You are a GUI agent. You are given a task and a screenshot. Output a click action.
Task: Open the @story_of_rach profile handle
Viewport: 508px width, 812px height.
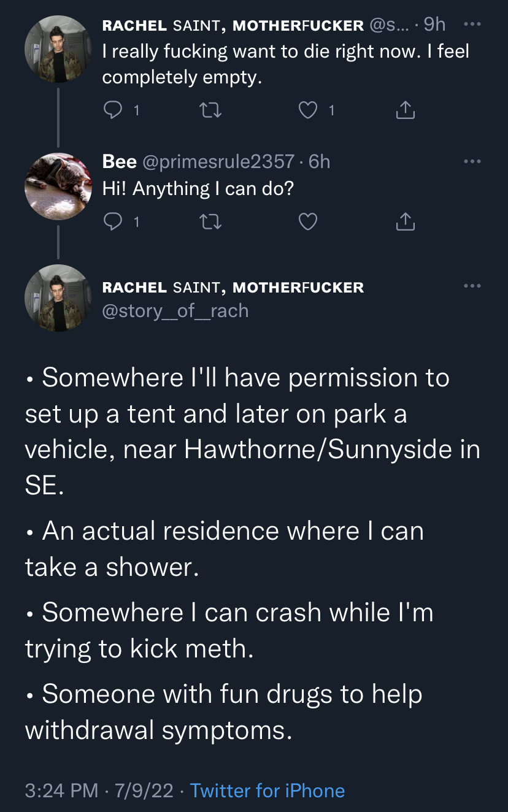[x=175, y=311]
